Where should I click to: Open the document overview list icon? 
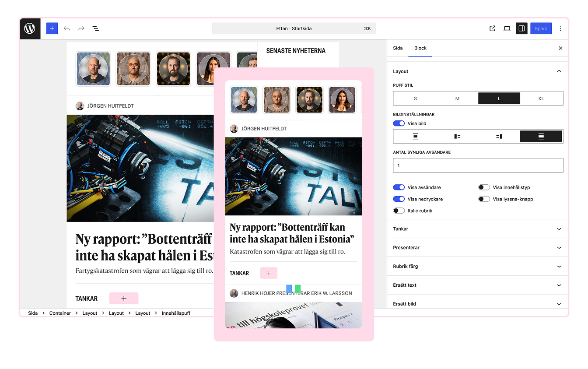[96, 28]
